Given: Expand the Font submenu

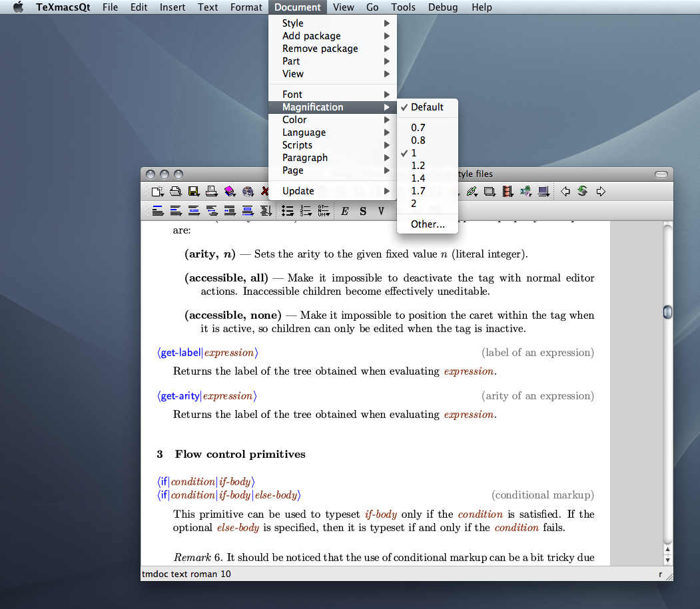Looking at the screenshot, I should (x=332, y=95).
